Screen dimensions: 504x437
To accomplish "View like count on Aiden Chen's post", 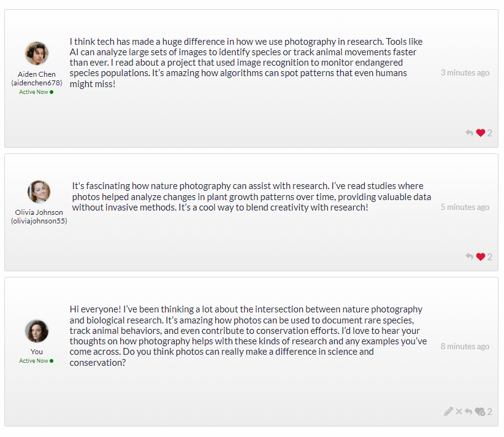I will 489,133.
